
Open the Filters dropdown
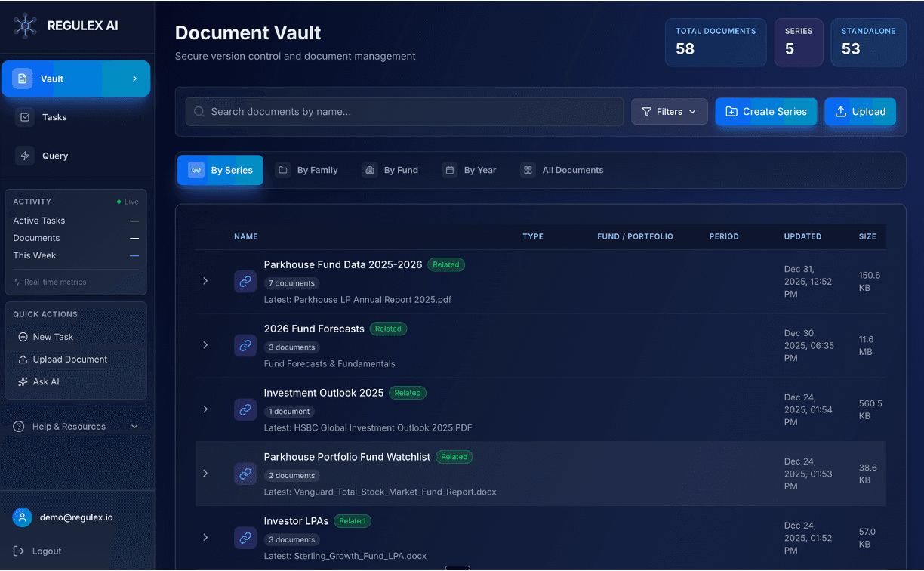click(x=670, y=111)
